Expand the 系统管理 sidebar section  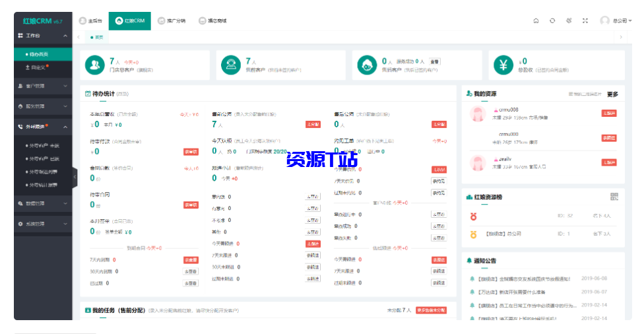click(43, 224)
